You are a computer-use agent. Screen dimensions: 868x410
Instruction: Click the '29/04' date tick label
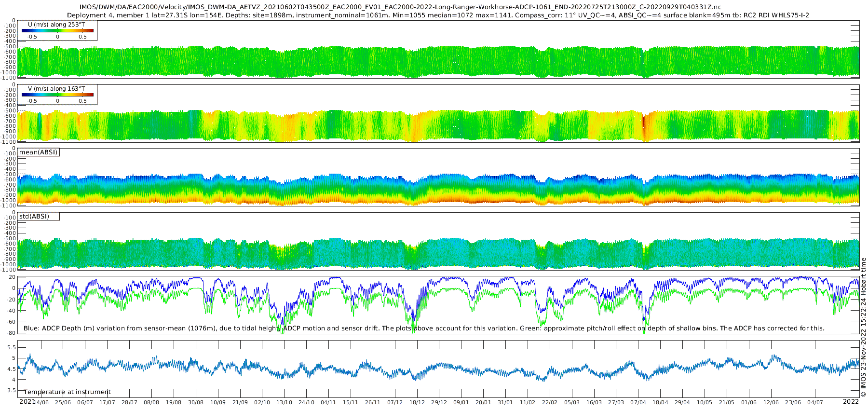point(682,402)
